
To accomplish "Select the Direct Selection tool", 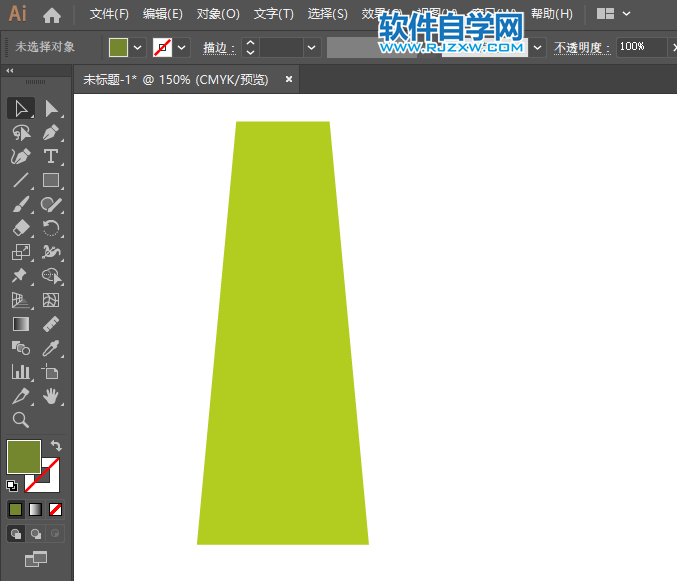I will click(x=51, y=108).
